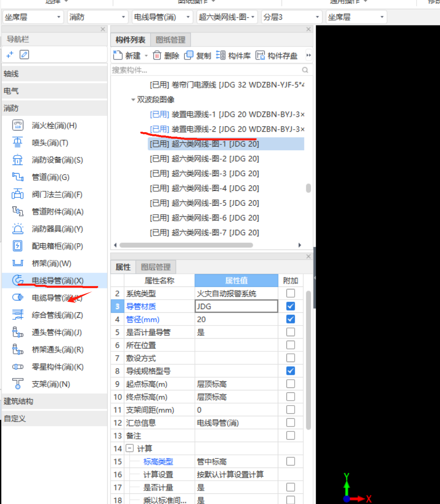Toggle 附加 checkbox for 标高类型 row
This screenshot has width=440, height=504.
[291, 461]
